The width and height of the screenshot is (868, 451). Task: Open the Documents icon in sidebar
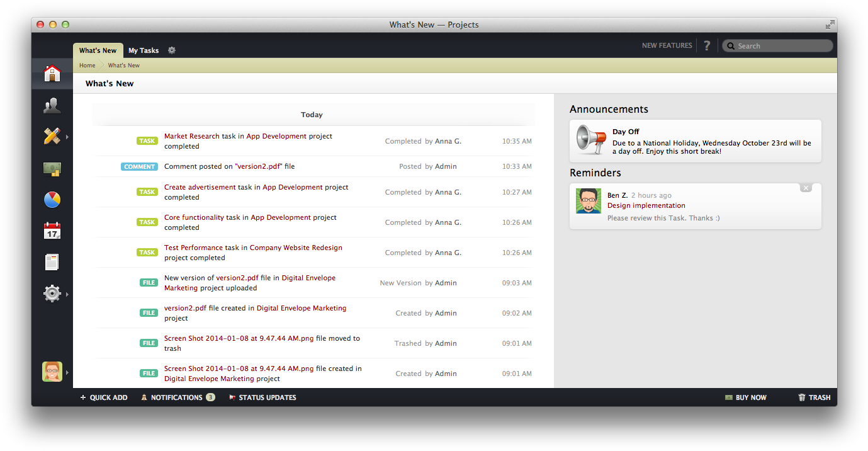[52, 261]
